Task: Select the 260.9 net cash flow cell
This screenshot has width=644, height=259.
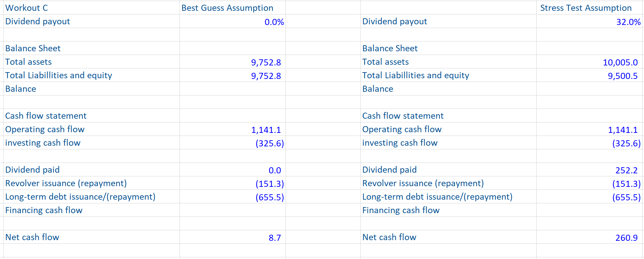Action: point(626,238)
